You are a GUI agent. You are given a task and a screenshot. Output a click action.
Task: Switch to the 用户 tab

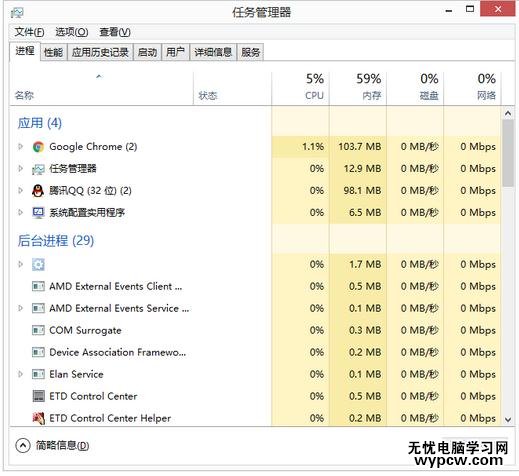[x=175, y=52]
